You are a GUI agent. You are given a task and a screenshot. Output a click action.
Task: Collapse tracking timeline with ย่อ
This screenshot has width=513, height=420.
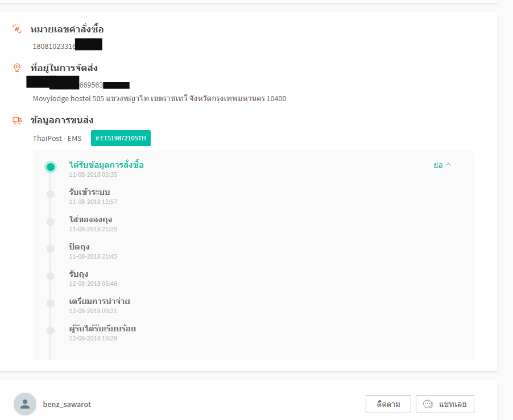(442, 165)
